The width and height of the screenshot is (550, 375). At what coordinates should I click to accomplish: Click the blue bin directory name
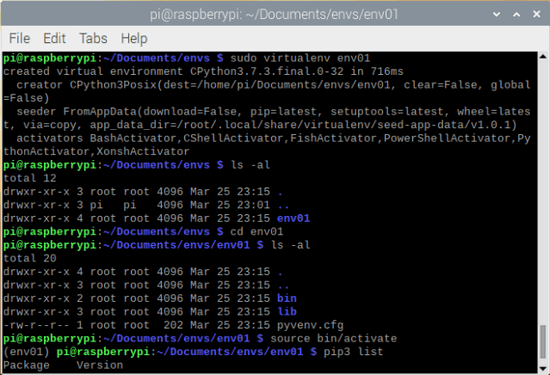287,298
